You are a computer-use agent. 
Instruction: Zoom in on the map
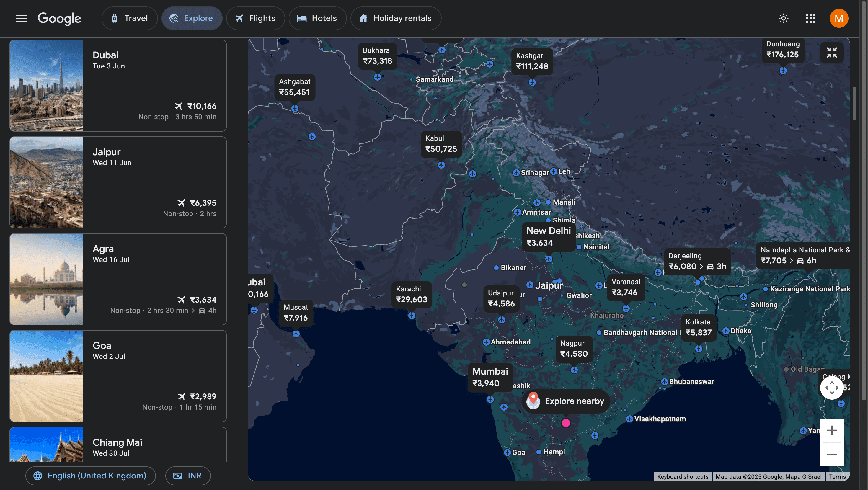tap(832, 430)
